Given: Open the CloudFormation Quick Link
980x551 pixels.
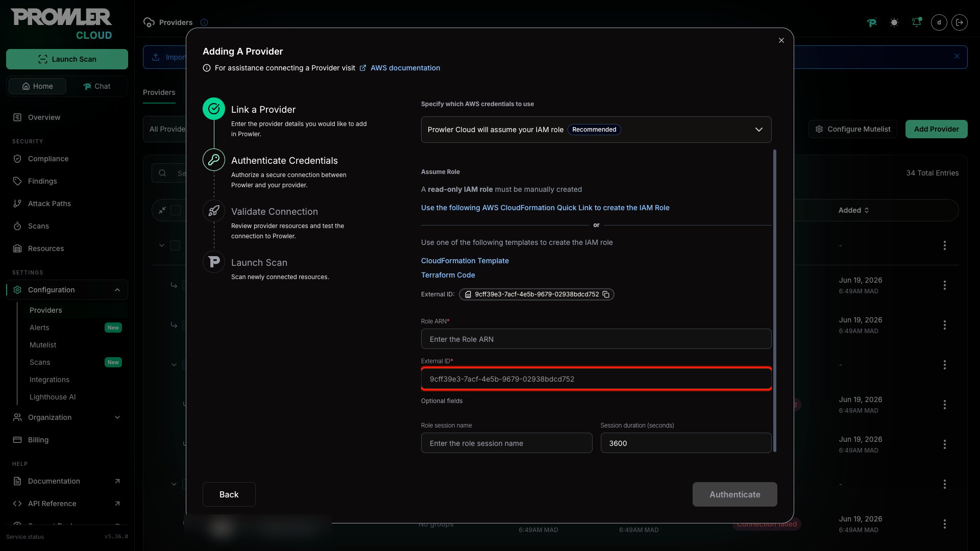Looking at the screenshot, I should pyautogui.click(x=545, y=208).
